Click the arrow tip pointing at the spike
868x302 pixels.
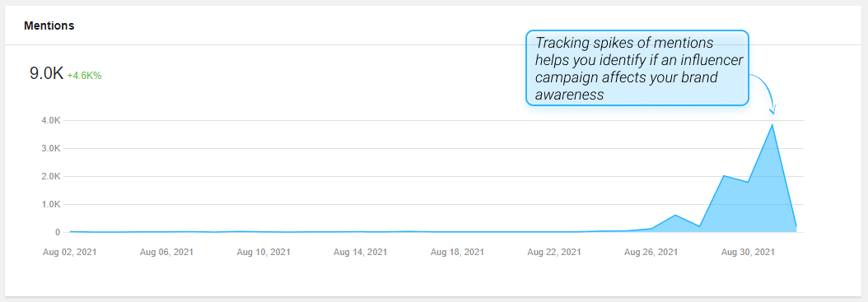772,112
